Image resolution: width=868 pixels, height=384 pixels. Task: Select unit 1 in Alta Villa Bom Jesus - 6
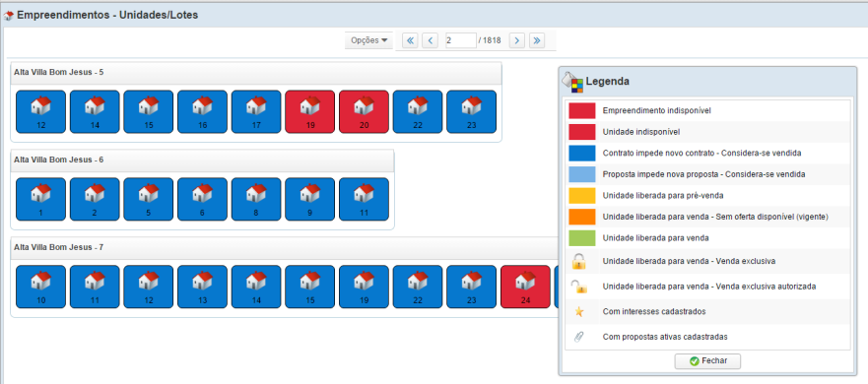tap(41, 199)
